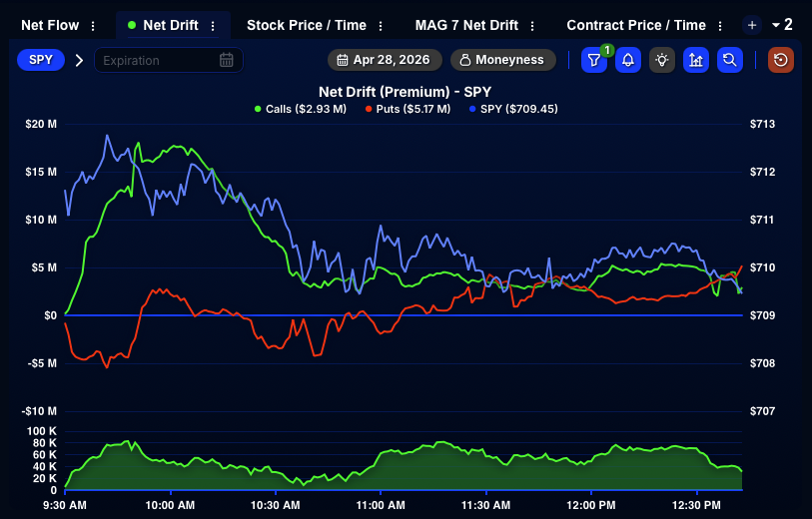Click the $707 right axis label
The image size is (812, 519).
pos(763,411)
